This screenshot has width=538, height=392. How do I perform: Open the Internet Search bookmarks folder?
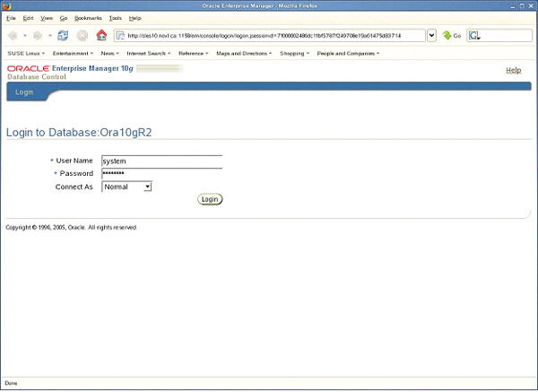click(149, 54)
